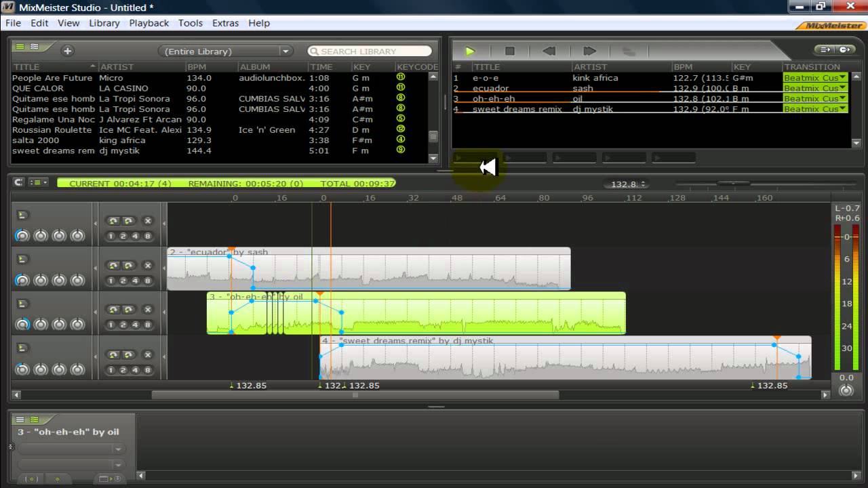The image size is (868, 488).
Task: Open the Edit menu
Action: point(39,23)
